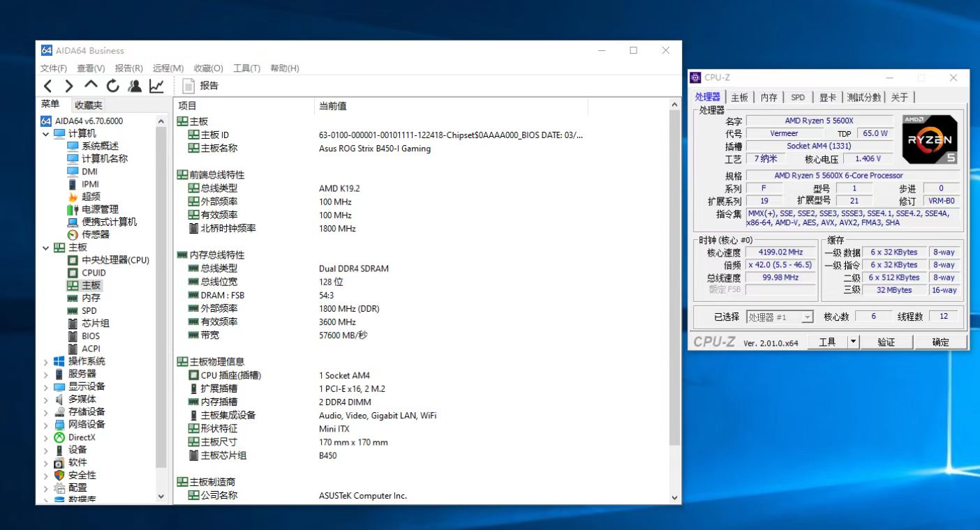This screenshot has height=530, width=980.
Task: Switch to the 主板 tab in CPU-Z
Action: (739, 98)
